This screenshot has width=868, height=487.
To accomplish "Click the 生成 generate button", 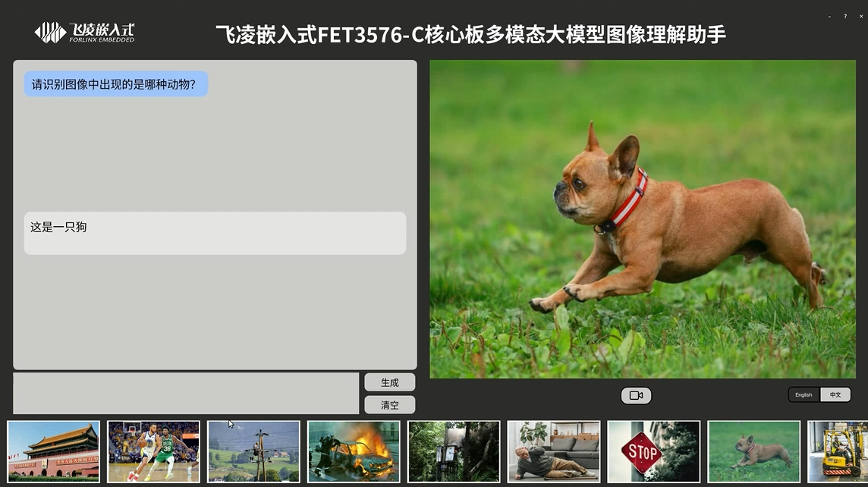I will point(390,382).
